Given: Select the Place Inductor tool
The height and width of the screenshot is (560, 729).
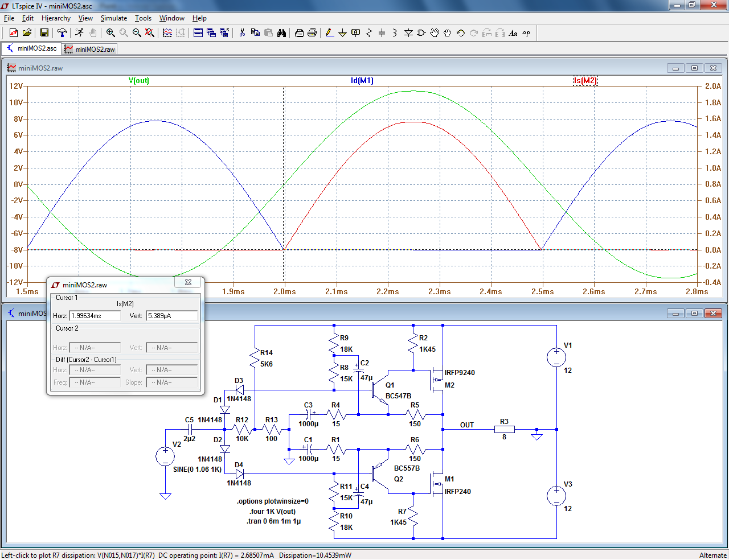Looking at the screenshot, I should point(395,33).
